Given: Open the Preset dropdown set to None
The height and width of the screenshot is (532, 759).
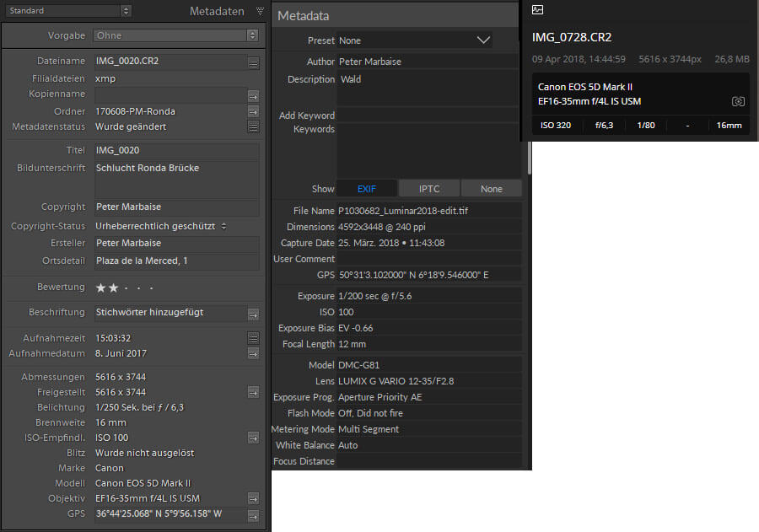Looking at the screenshot, I should pos(415,40).
